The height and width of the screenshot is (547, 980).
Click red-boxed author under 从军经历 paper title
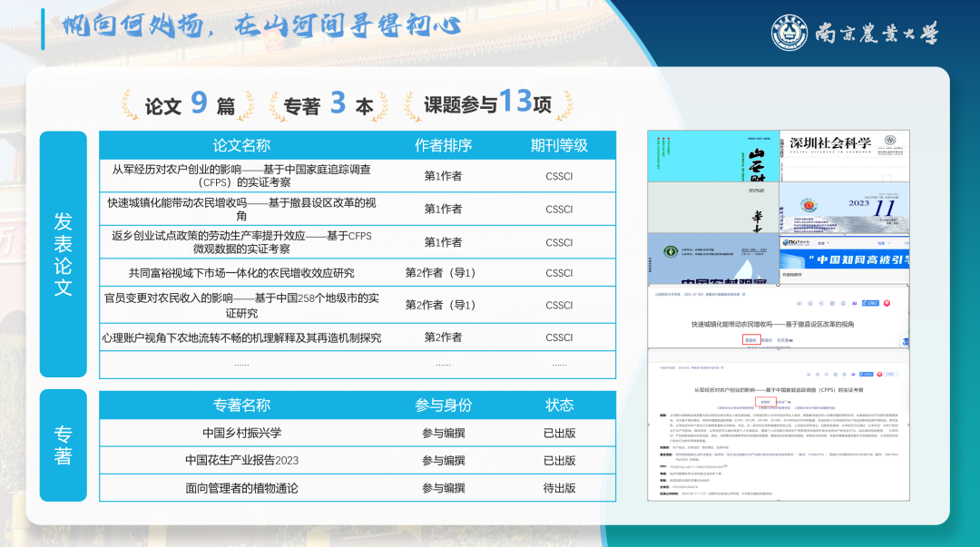[768, 402]
